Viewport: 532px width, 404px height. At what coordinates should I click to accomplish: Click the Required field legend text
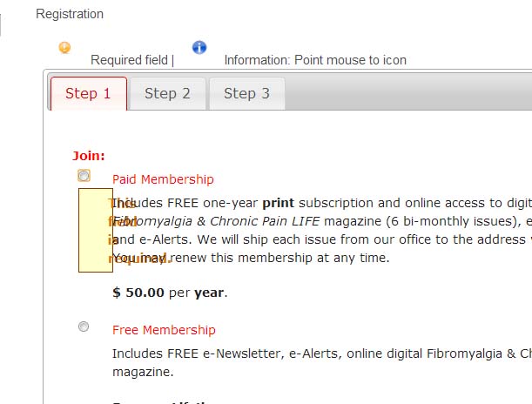click(x=132, y=60)
